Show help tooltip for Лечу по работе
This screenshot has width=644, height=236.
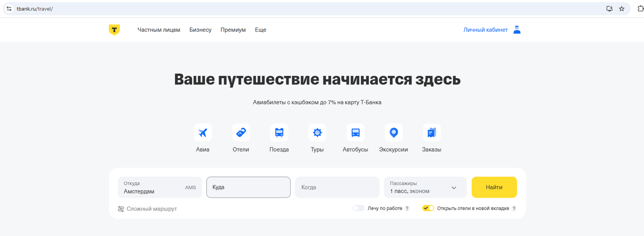(x=407, y=208)
